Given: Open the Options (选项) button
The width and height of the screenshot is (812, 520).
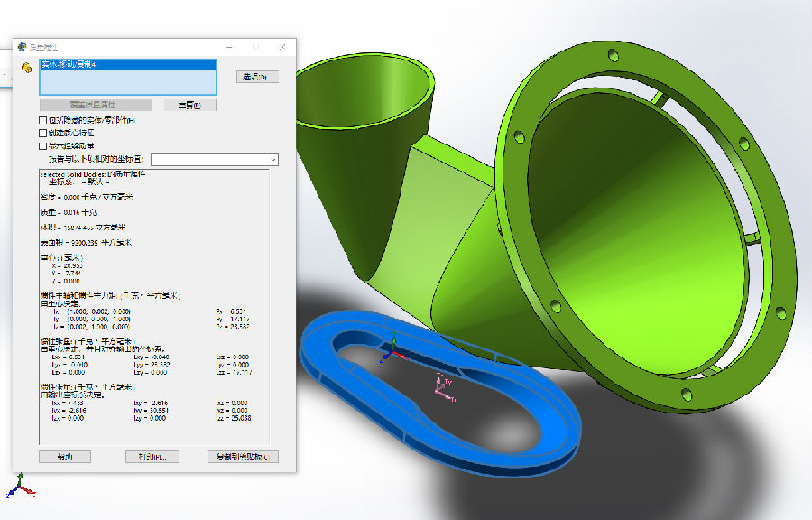Looking at the screenshot, I should (257, 77).
